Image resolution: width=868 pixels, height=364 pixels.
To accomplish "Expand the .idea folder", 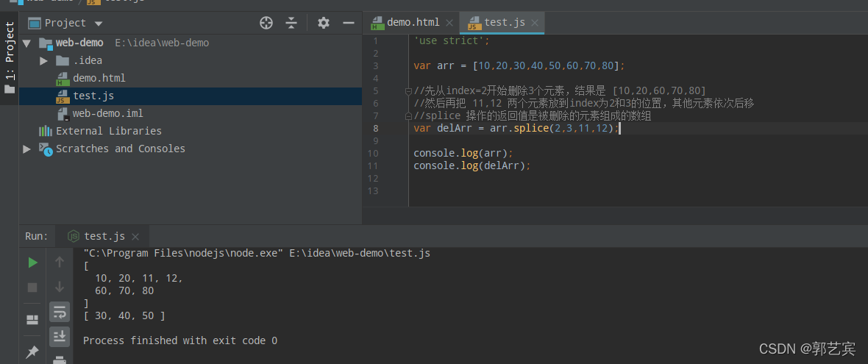I will pos(43,61).
